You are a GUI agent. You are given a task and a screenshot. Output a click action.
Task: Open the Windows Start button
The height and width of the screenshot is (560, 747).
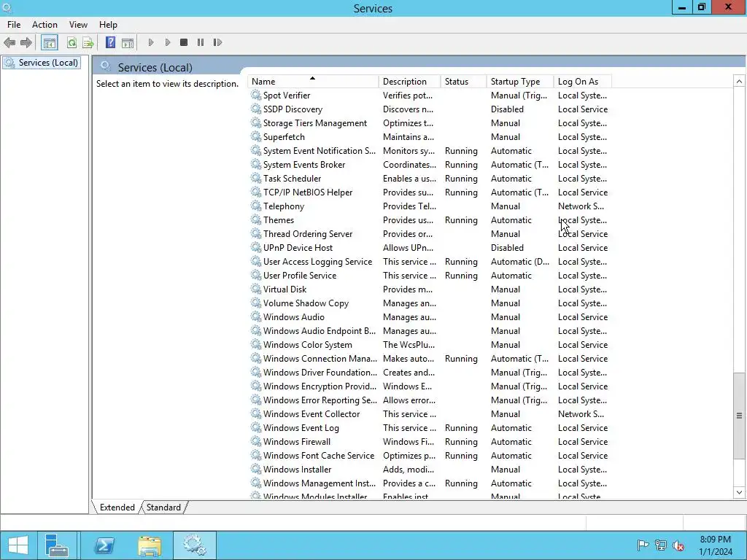click(x=18, y=545)
